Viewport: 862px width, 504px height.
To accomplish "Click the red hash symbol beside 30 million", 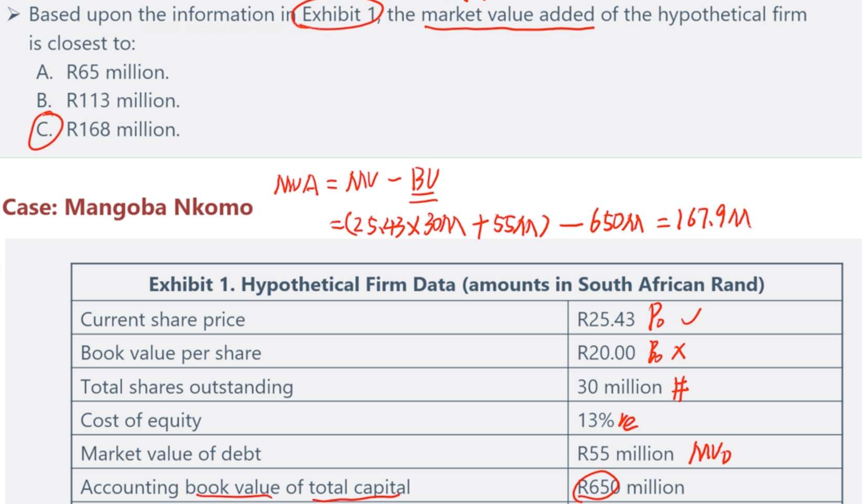I will [x=680, y=388].
